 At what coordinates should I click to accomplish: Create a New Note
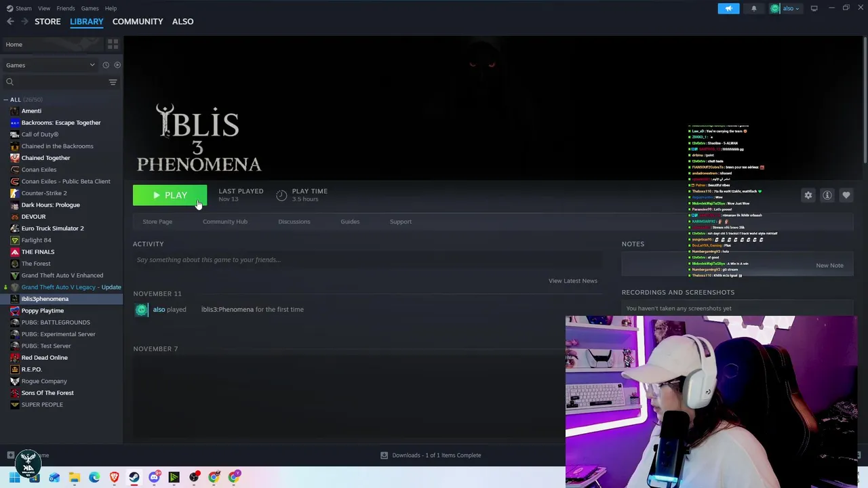(830, 266)
